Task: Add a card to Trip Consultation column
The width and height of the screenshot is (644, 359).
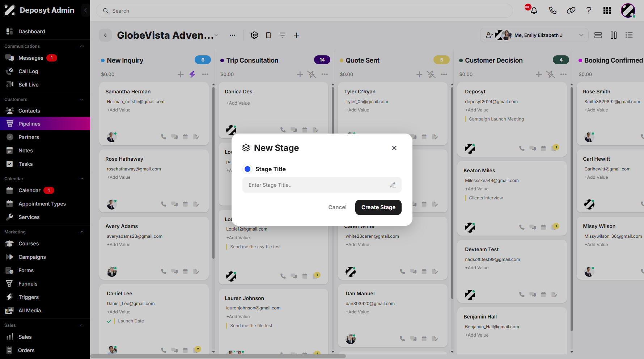Action: 300,74
